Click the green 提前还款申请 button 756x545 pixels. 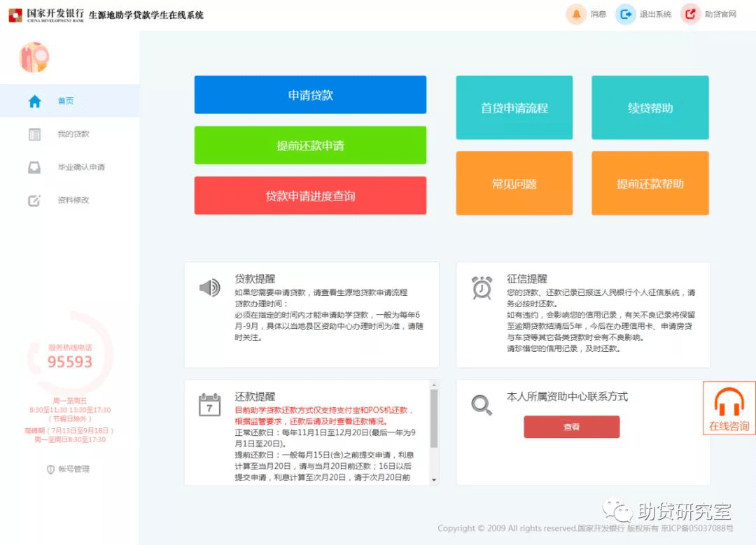tap(310, 145)
